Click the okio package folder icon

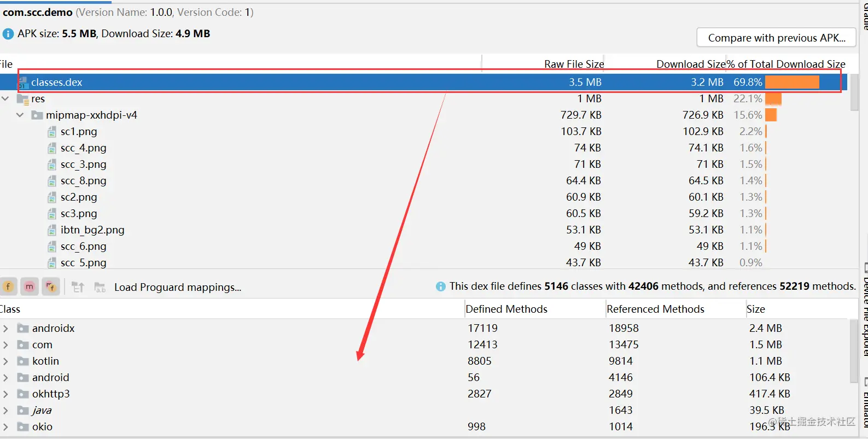(23, 426)
